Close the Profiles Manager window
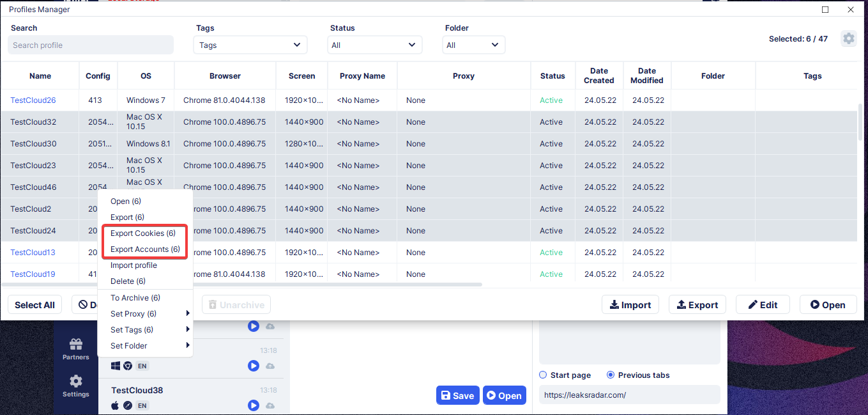Viewport: 868px width, 415px height. 851,10
